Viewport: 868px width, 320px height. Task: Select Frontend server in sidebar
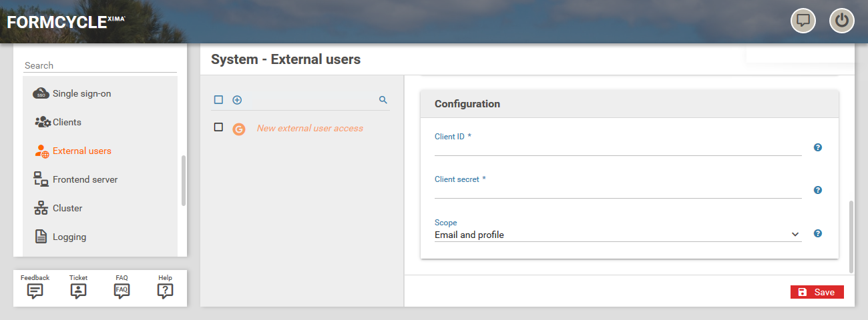pyautogui.click(x=85, y=180)
